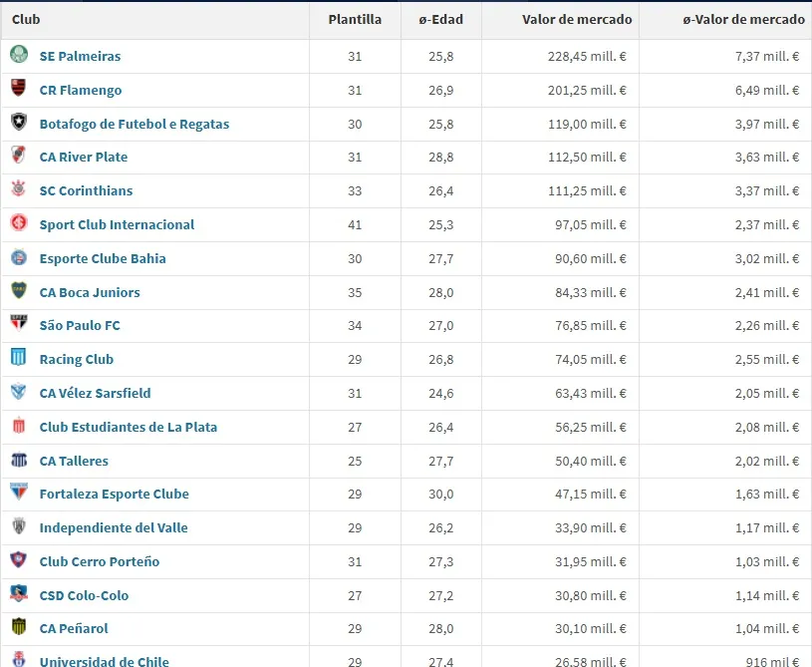
Task: Click the CA River Plate crest icon
Action: 19,156
